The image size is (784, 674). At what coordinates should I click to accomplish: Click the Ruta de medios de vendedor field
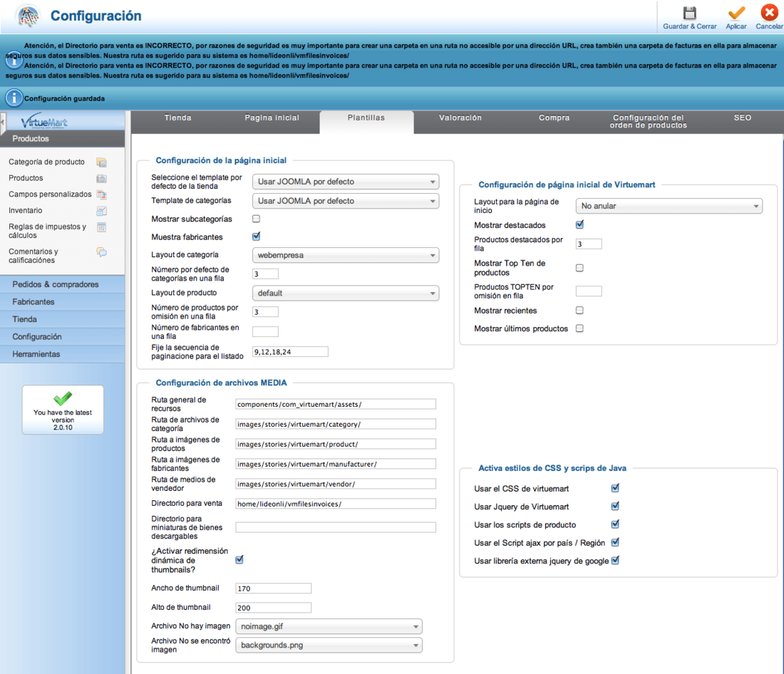(336, 484)
